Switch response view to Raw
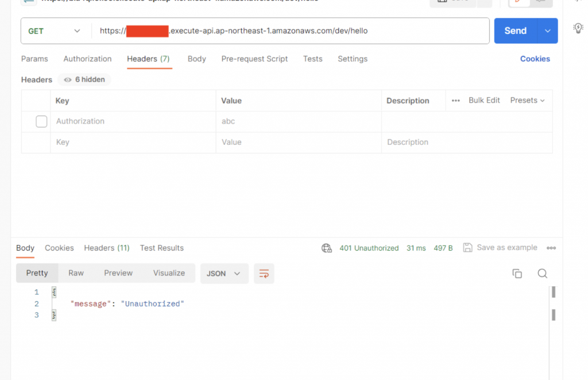Viewport: 588px width, 380px height. coord(76,273)
